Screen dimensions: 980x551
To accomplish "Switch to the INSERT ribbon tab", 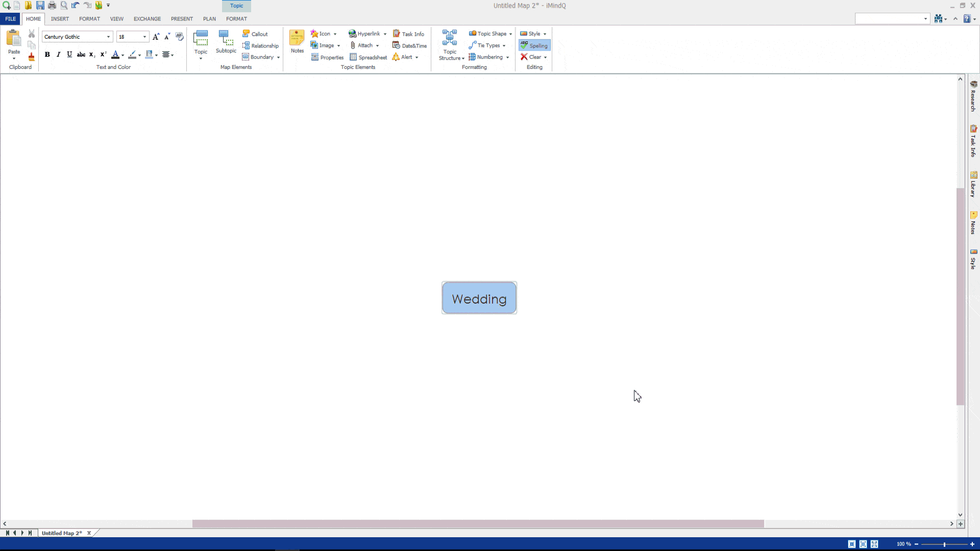I will (60, 19).
